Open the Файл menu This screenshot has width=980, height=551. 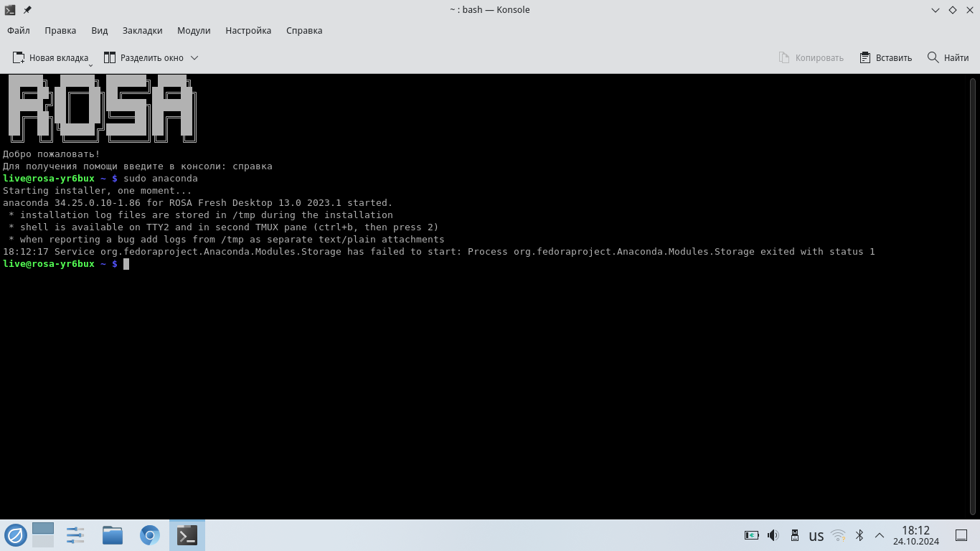pos(19,31)
